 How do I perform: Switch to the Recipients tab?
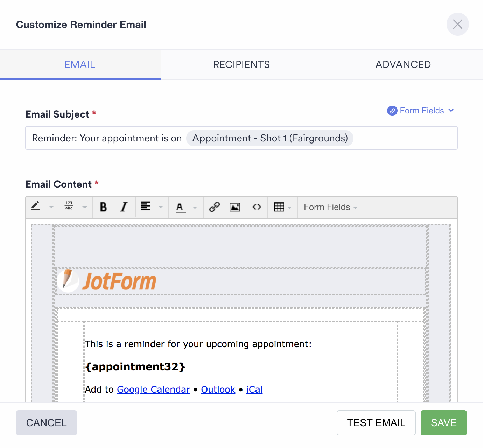241,64
